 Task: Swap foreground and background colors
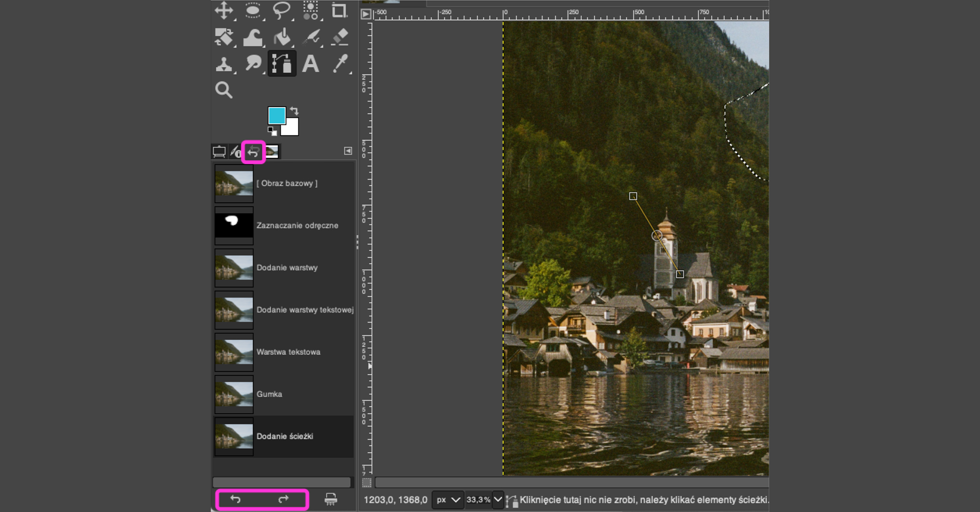[x=295, y=110]
